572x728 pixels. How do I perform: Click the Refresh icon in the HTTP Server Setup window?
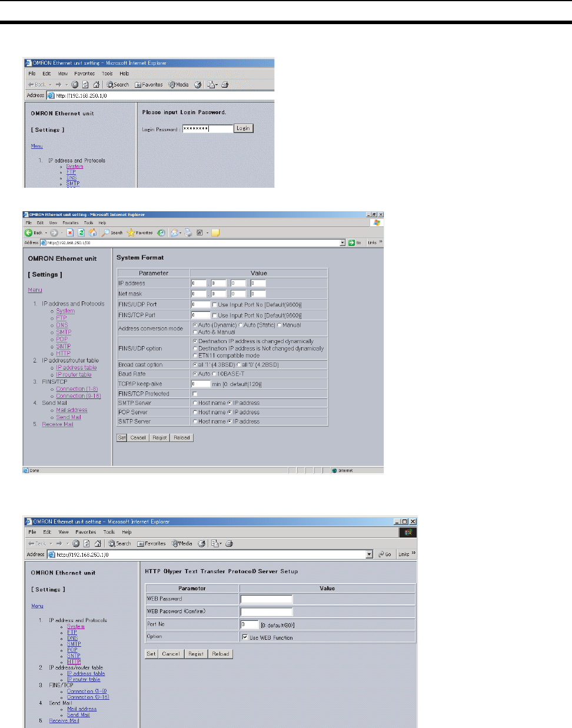pos(87,544)
